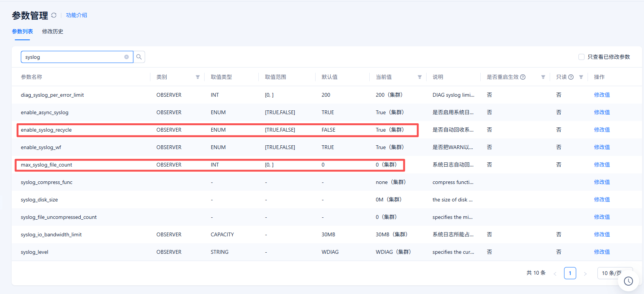Click the magnifier search button
The width and height of the screenshot is (644, 294).
pos(139,57)
